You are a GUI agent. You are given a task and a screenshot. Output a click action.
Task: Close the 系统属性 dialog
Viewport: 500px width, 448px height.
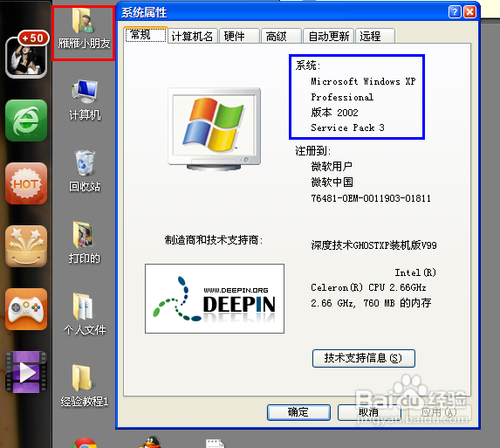coord(470,12)
